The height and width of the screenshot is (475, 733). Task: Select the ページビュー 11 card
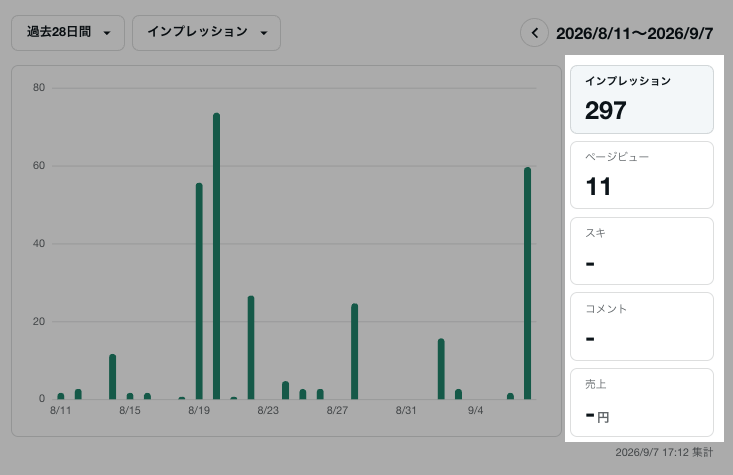click(x=642, y=175)
